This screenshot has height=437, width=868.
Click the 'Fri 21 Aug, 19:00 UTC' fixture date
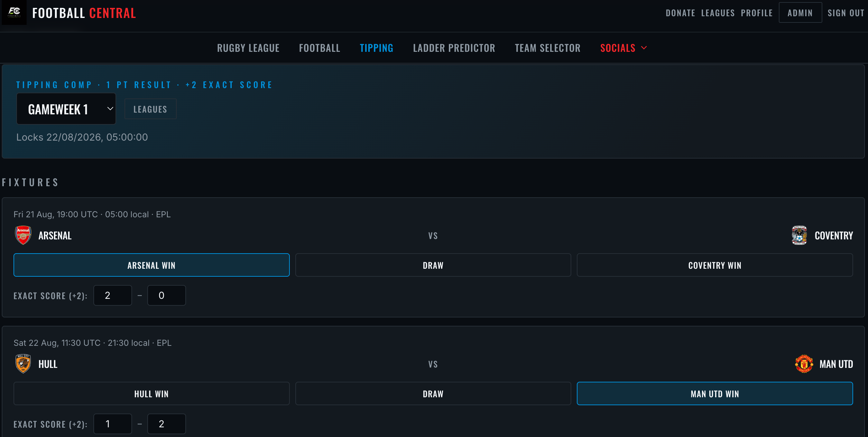point(56,214)
